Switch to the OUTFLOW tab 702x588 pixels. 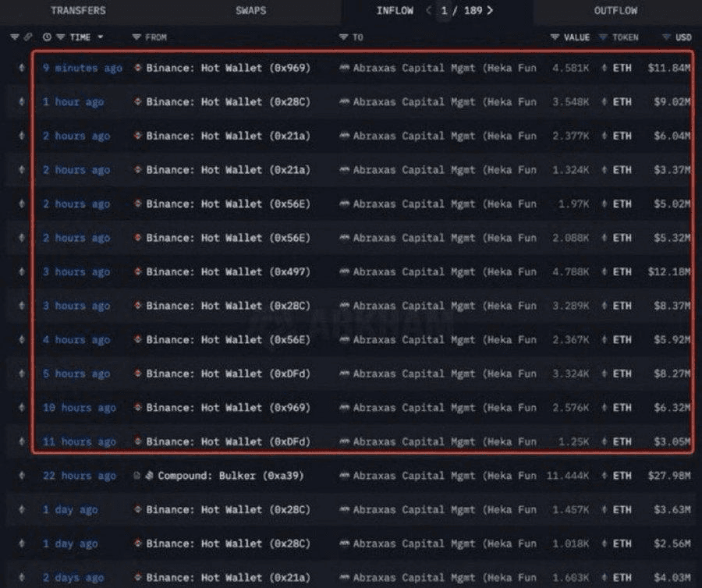615,10
